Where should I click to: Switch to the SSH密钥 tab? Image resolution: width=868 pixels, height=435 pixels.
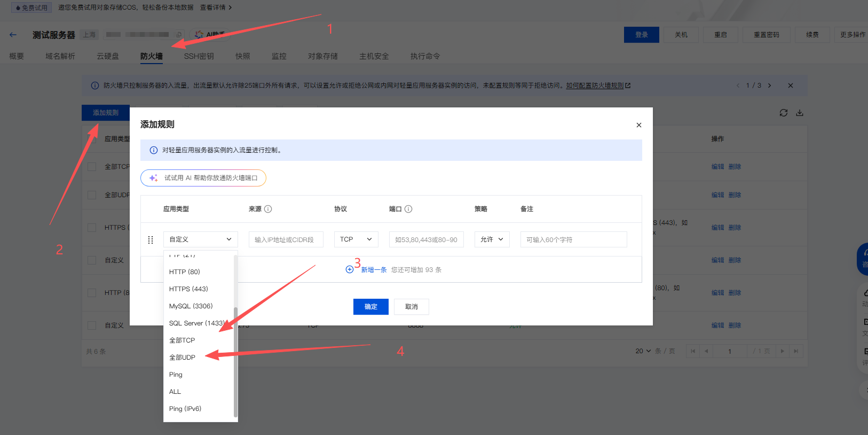[199, 56]
